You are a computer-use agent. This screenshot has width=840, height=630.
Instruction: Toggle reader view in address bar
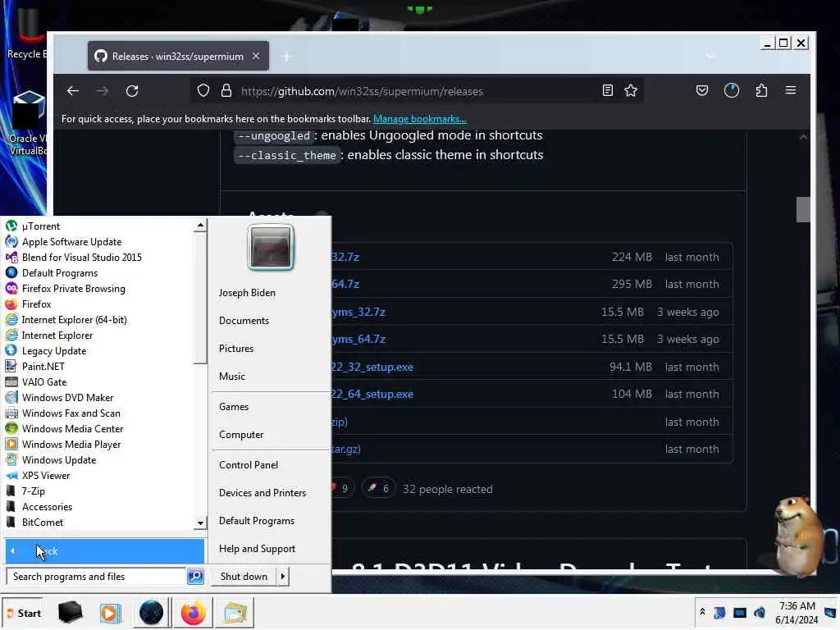pyautogui.click(x=608, y=90)
